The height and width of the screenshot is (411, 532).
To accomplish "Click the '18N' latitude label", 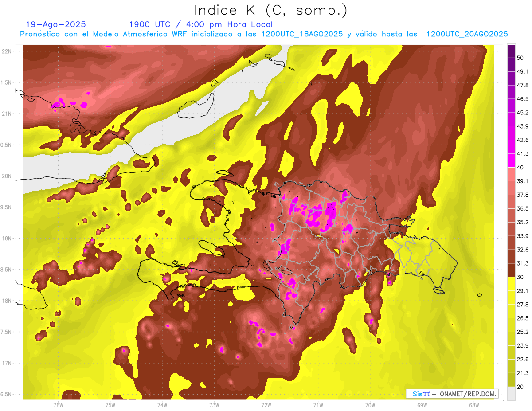I will [6, 301].
